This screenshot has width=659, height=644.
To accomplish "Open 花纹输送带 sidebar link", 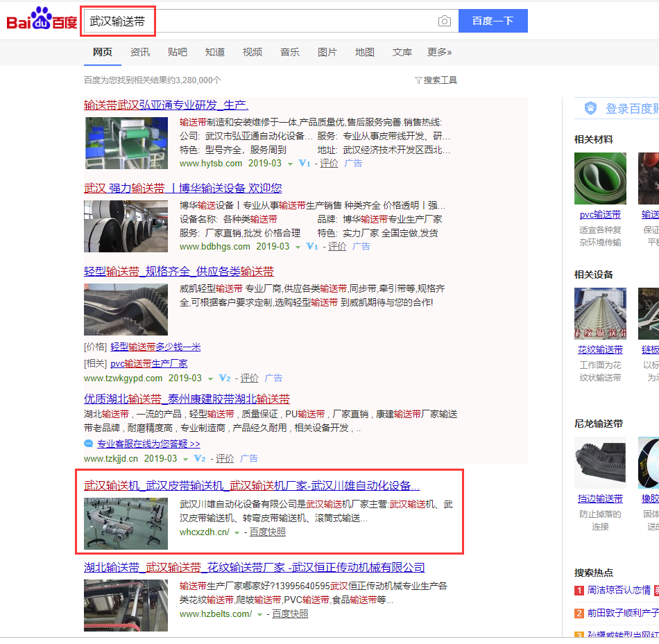I will pyautogui.click(x=600, y=349).
